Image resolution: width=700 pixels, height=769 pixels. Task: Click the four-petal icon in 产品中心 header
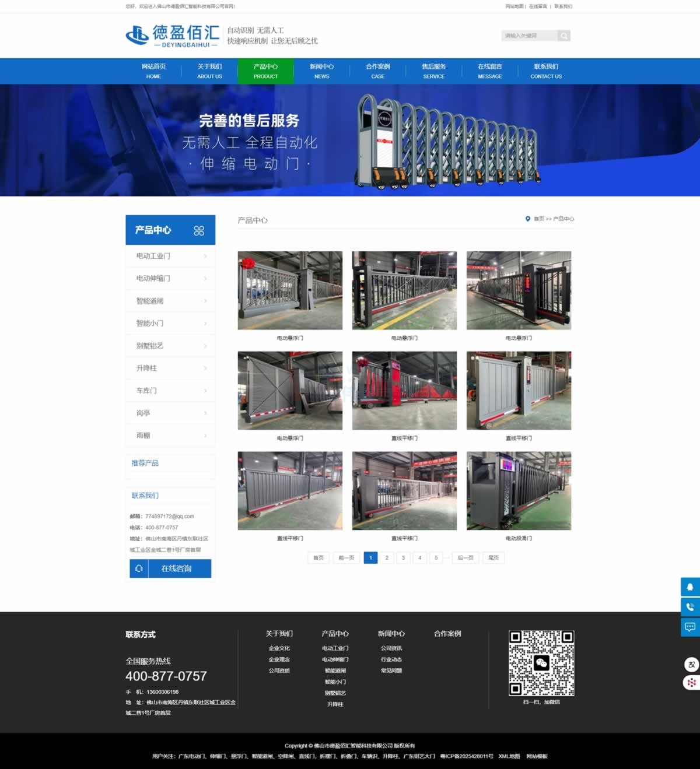pos(199,230)
